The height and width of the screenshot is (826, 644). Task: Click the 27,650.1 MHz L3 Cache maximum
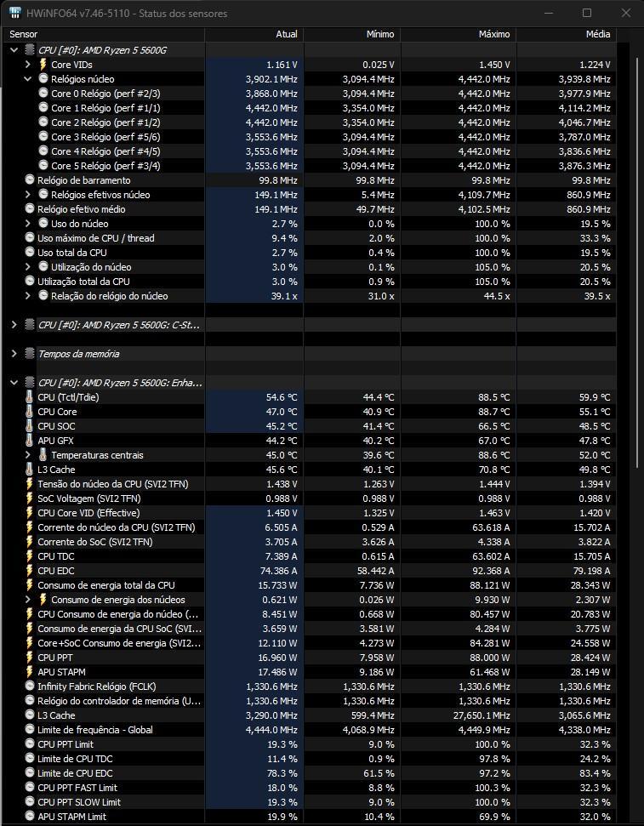tap(482, 715)
